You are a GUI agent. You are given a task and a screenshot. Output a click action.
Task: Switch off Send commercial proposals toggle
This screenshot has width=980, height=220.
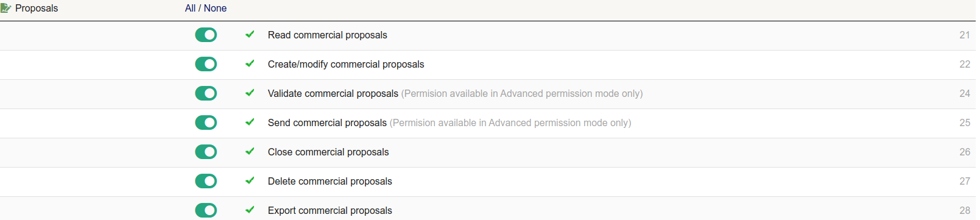(x=206, y=122)
